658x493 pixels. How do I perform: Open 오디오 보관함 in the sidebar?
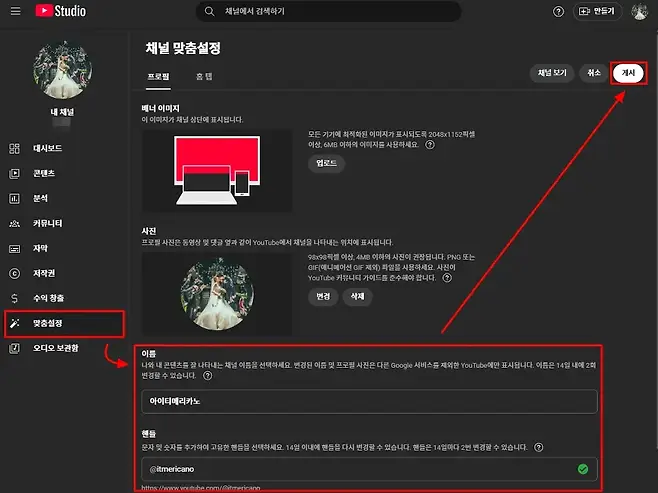click(64, 348)
